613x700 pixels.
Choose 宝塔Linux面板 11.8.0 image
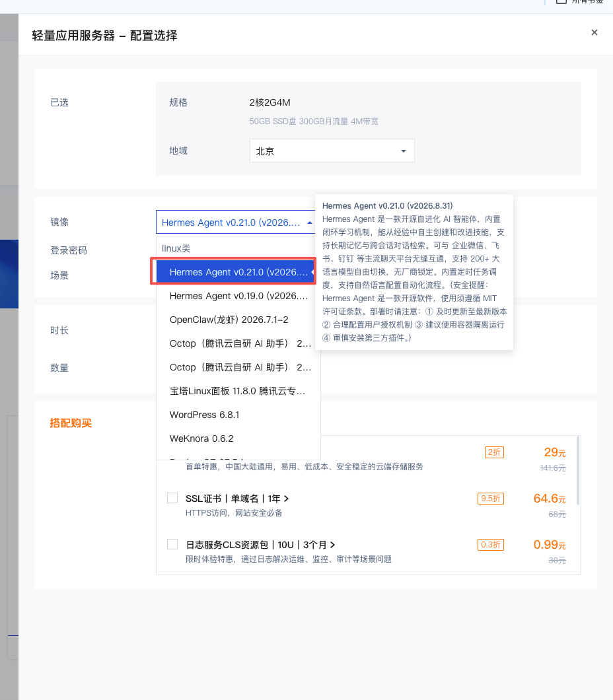pyautogui.click(x=238, y=391)
